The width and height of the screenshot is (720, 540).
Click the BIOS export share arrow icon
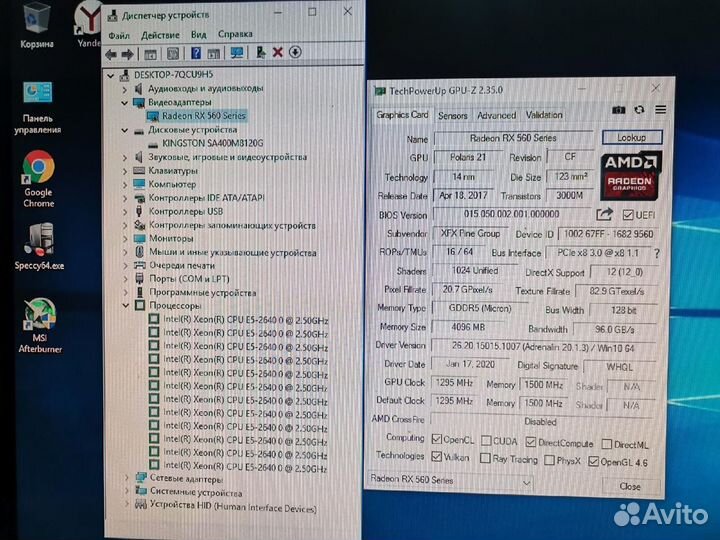pyautogui.click(x=604, y=214)
